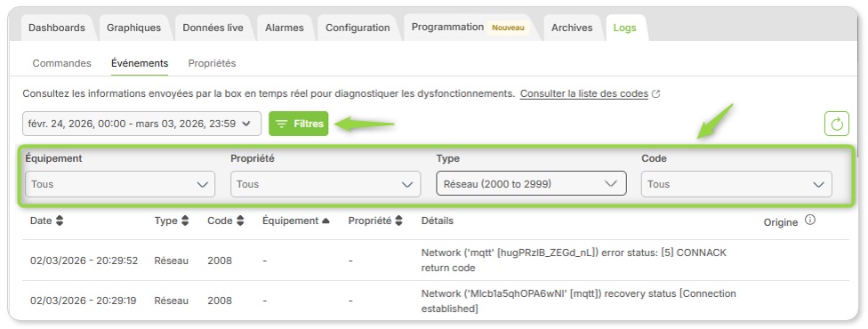Switch to the Archives tab
Image resolution: width=868 pixels, height=329 pixels.
coord(572,28)
